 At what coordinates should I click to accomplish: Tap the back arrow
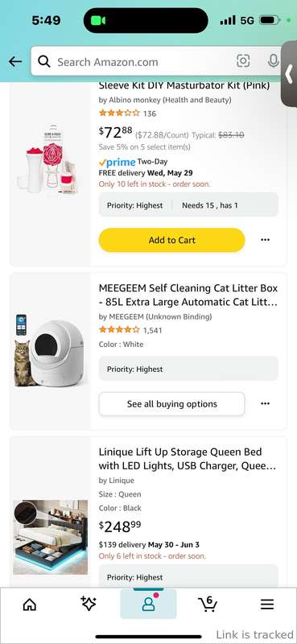coord(15,62)
